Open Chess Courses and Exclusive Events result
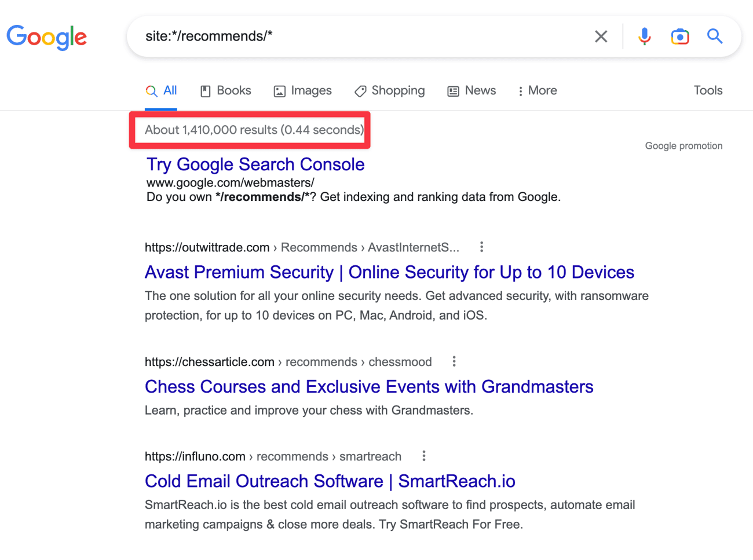The image size is (753, 560). [x=369, y=387]
